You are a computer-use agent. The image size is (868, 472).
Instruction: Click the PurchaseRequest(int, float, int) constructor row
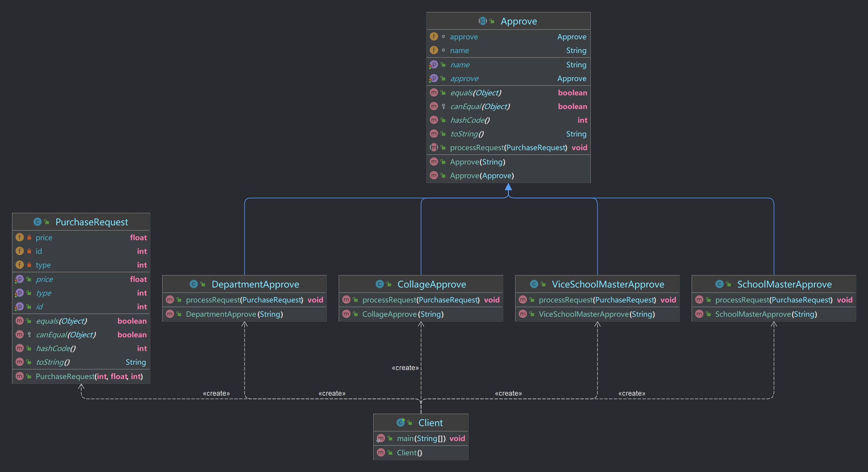click(x=89, y=376)
